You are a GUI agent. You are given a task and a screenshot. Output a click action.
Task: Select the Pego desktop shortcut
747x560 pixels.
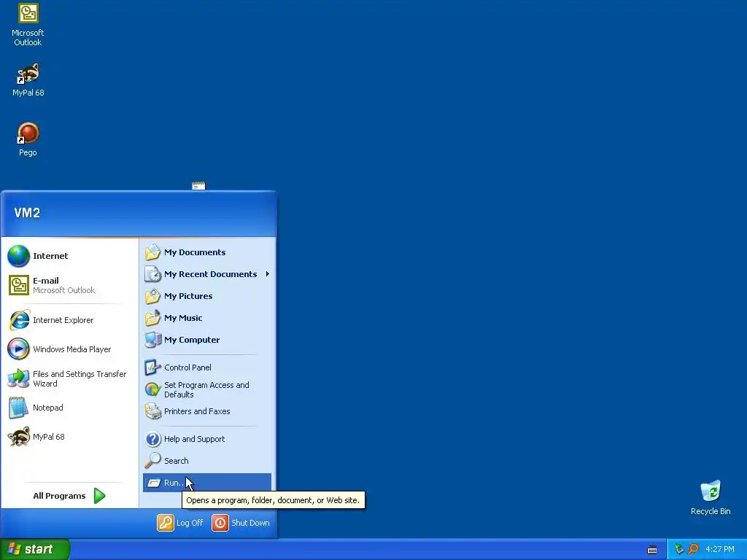coord(28,139)
